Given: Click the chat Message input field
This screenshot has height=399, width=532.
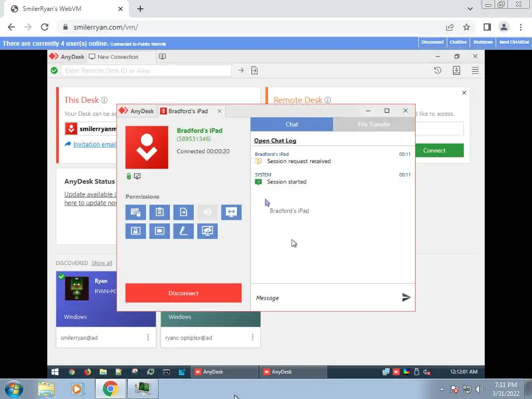Looking at the screenshot, I should [326, 298].
